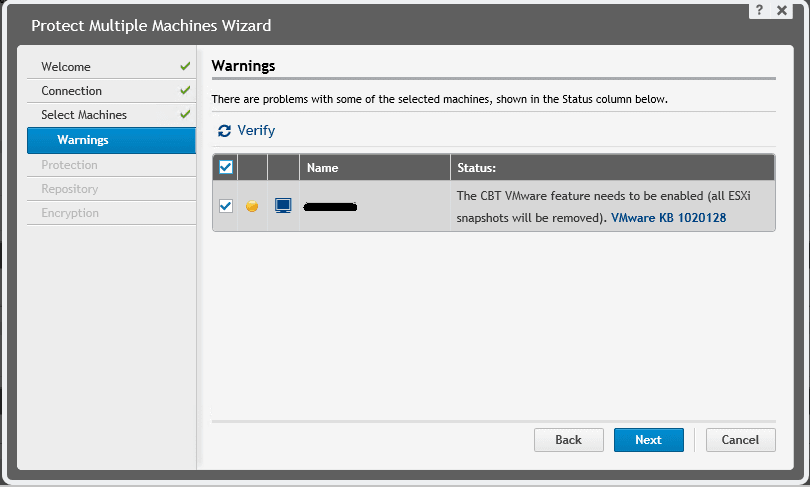Click the Verify link
This screenshot has width=810, height=487.
[x=256, y=131]
